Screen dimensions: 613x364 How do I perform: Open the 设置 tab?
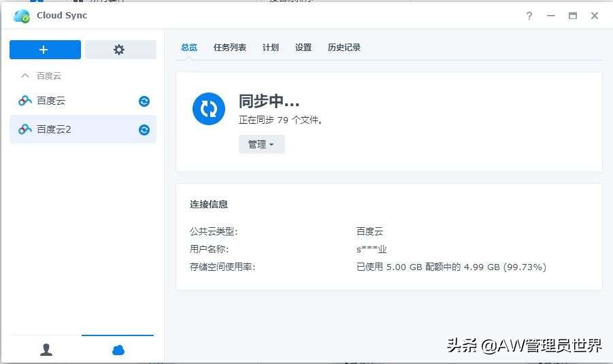click(x=303, y=48)
